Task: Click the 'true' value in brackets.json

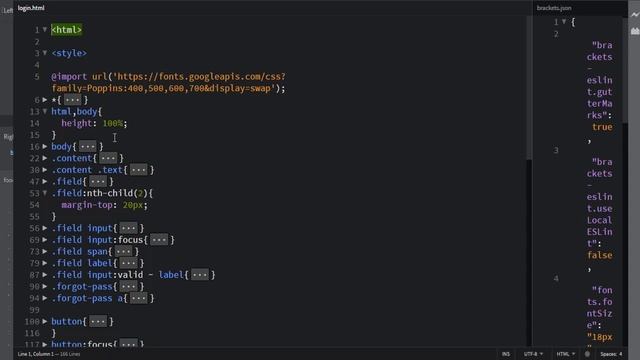Action: [x=602, y=127]
